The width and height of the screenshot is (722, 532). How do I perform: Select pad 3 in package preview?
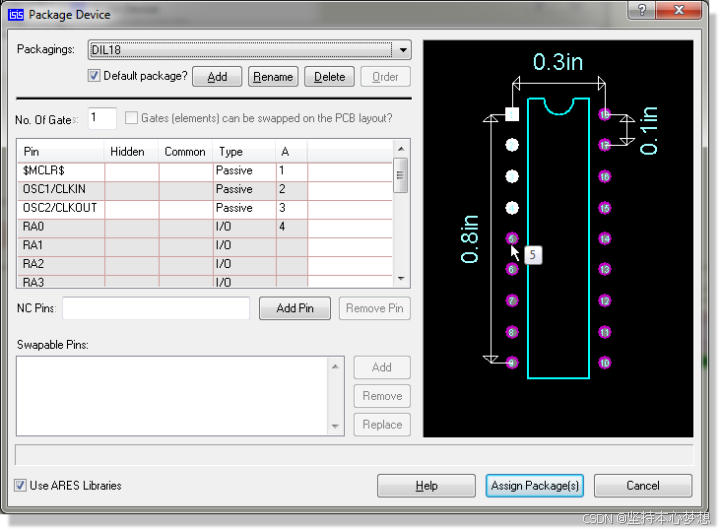(512, 176)
